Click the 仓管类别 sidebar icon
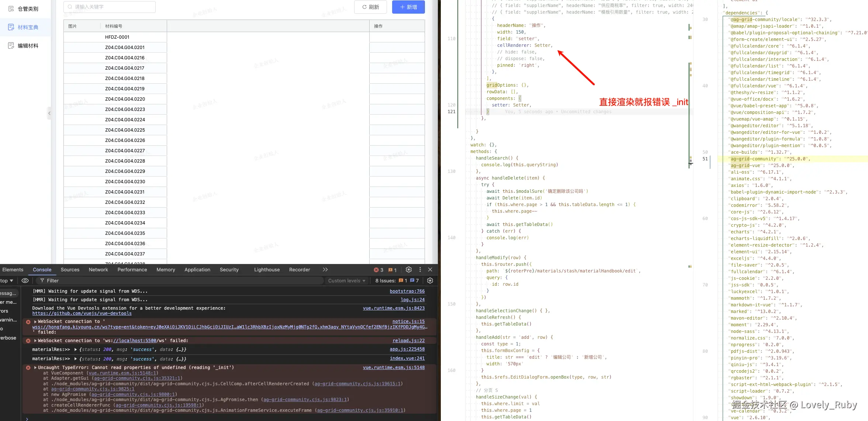The width and height of the screenshot is (868, 421). pos(11,9)
